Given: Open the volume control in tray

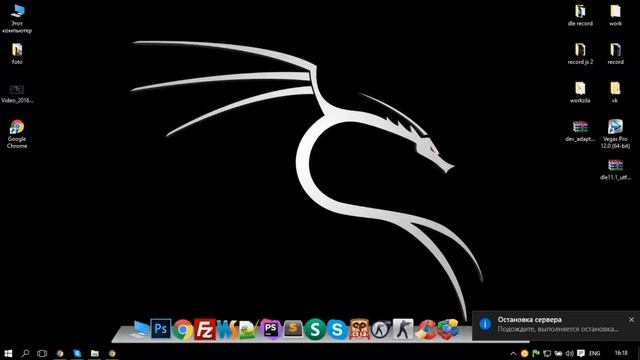Looking at the screenshot, I should click(569, 353).
